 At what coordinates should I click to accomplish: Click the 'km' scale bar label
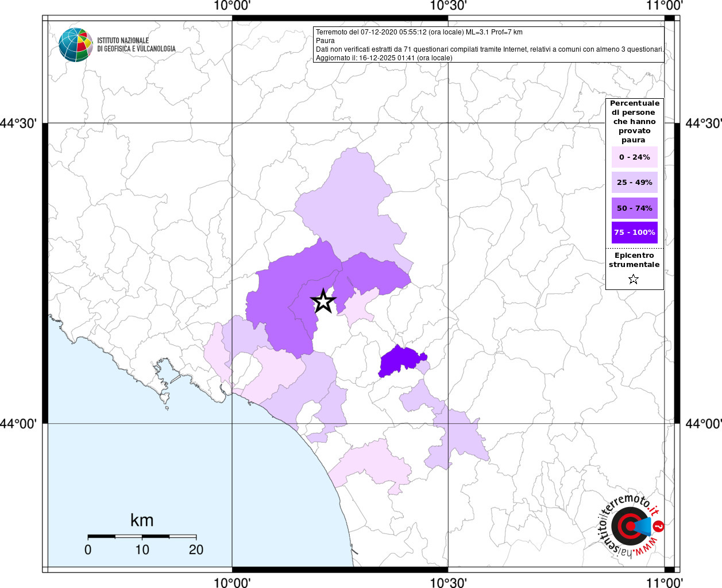pos(142,520)
